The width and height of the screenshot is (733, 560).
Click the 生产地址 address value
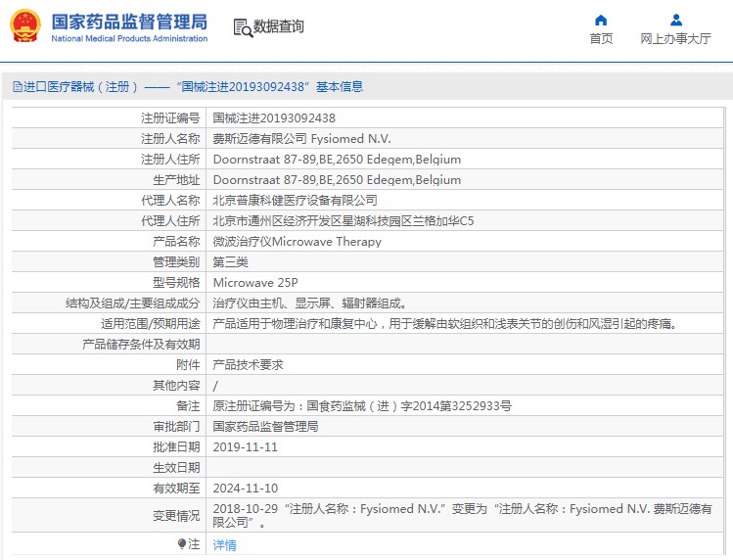(337, 179)
